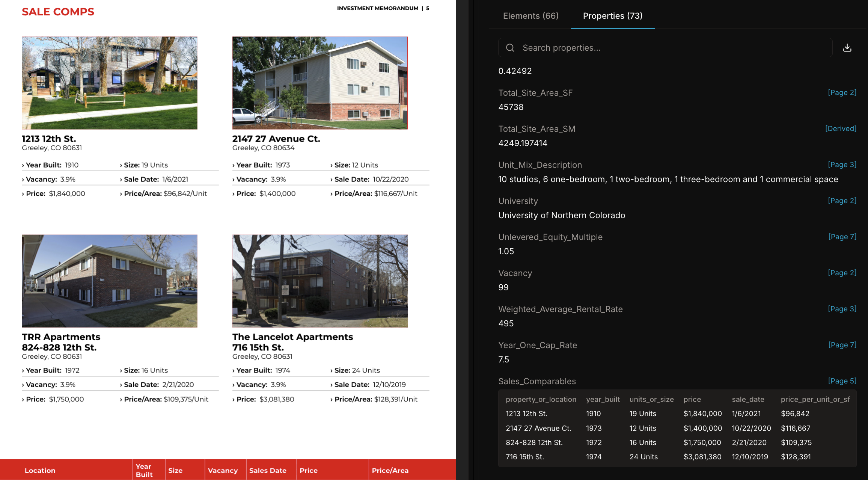The width and height of the screenshot is (868, 480).
Task: Open the Page 2 link for Total_Site_Area_SF
Action: 842,92
